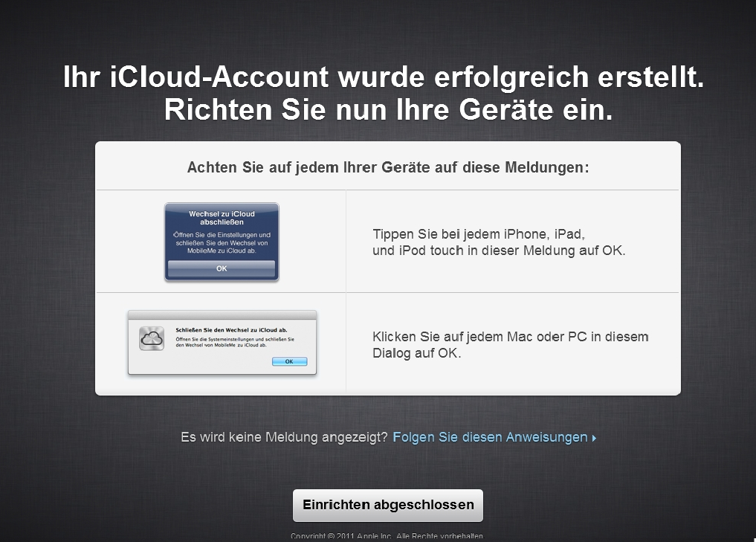Click the heading line Richten Sie nun Ihre Geräte ein
756x542 pixels.
389,110
